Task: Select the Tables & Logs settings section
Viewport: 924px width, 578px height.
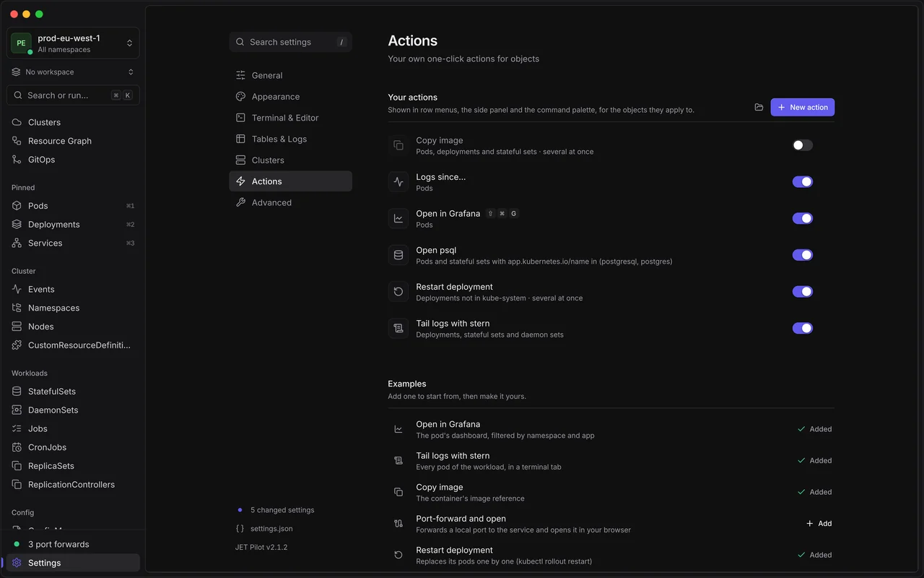Action: (x=290, y=139)
